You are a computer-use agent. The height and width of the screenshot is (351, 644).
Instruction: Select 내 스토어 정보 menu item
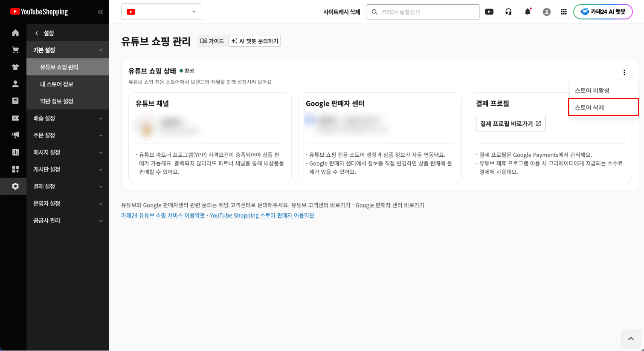[68, 84]
